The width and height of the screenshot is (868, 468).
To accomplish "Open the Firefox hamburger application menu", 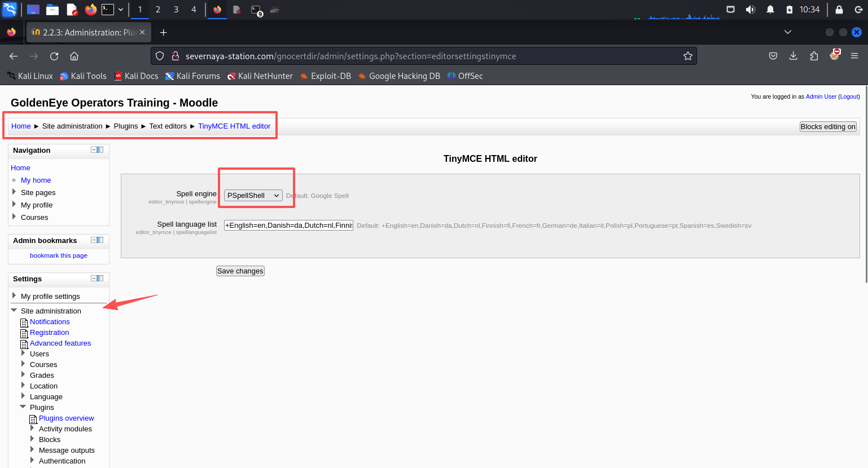I will [x=854, y=56].
